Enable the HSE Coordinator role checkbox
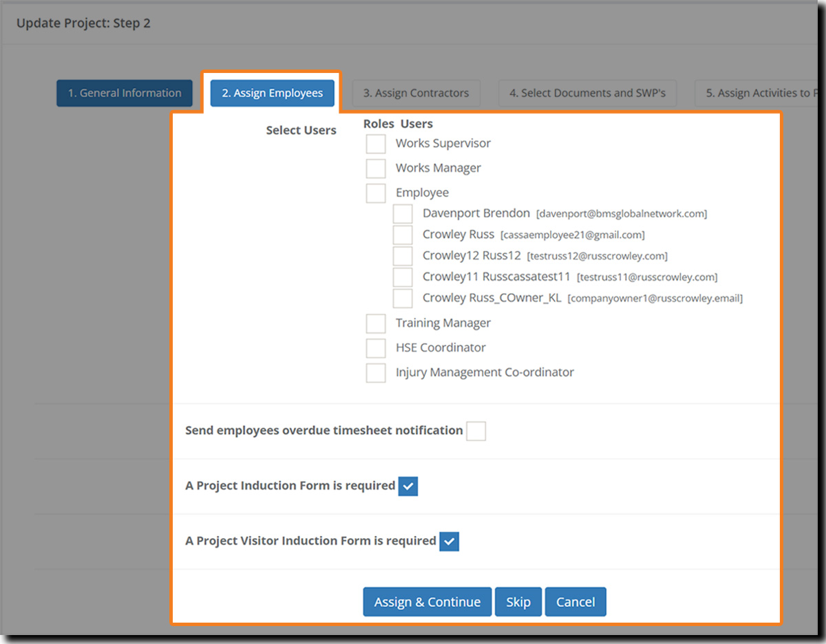Image resolution: width=826 pixels, height=644 pixels. (x=376, y=348)
